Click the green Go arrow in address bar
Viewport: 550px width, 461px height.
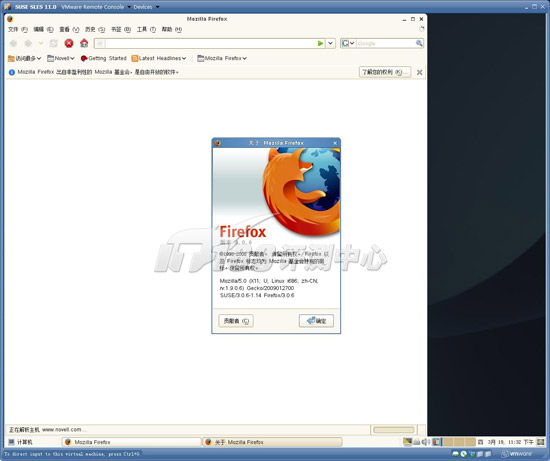point(320,44)
